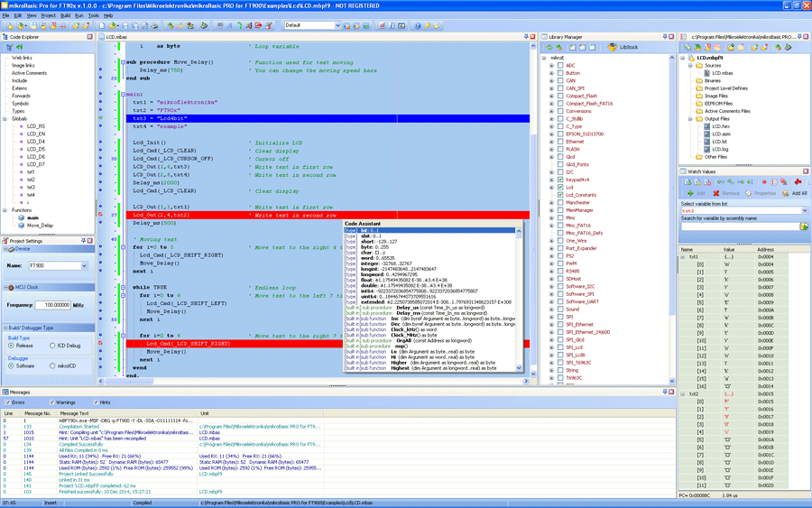
Task: Select the Lcd_Constants library entry
Action: pyautogui.click(x=581, y=195)
